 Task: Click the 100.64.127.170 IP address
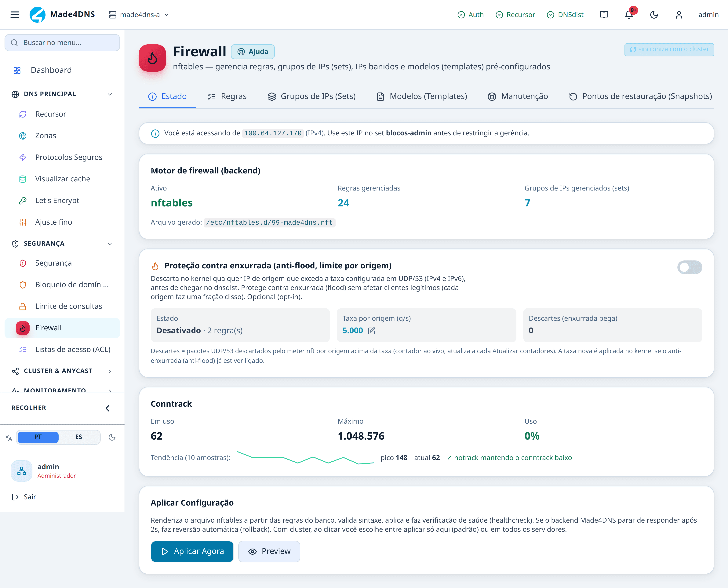(x=273, y=133)
